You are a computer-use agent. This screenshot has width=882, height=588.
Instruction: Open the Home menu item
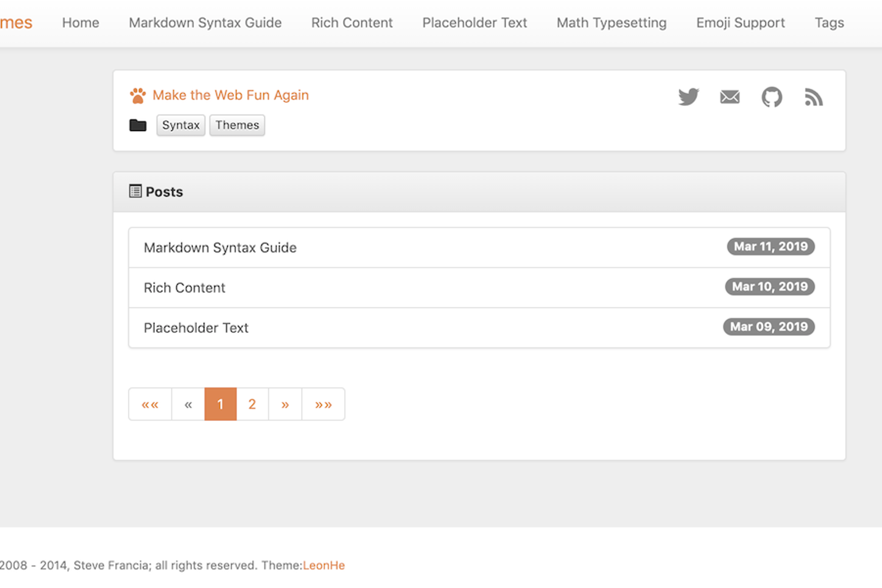(x=81, y=23)
